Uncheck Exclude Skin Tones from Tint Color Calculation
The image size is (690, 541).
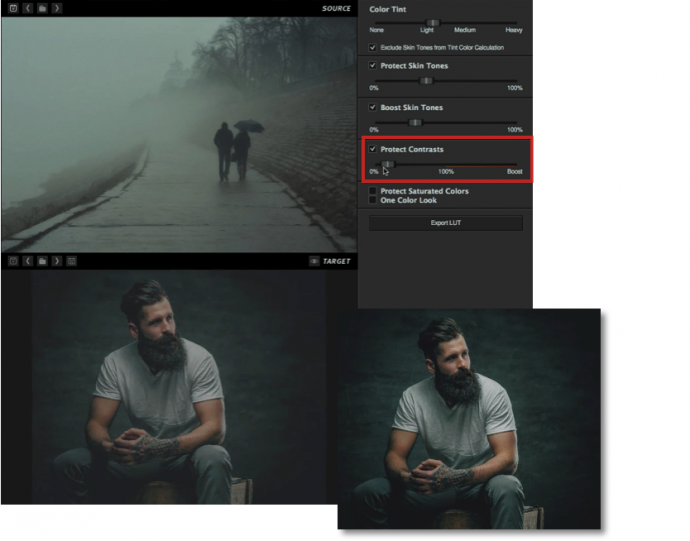[x=373, y=47]
